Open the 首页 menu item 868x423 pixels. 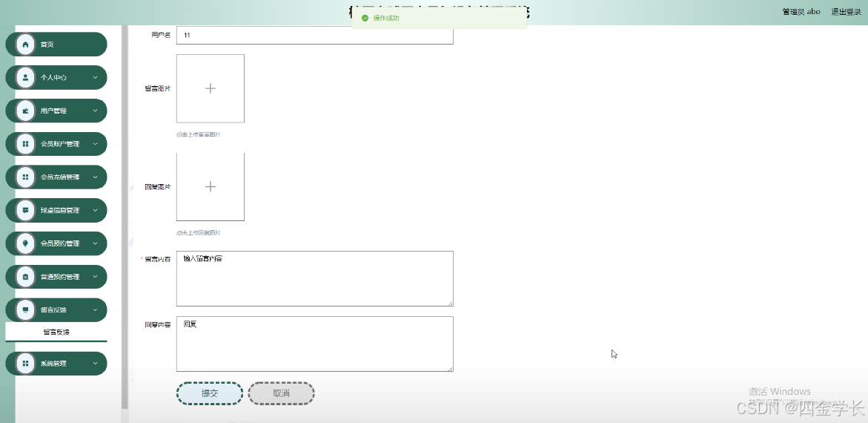[x=56, y=45]
